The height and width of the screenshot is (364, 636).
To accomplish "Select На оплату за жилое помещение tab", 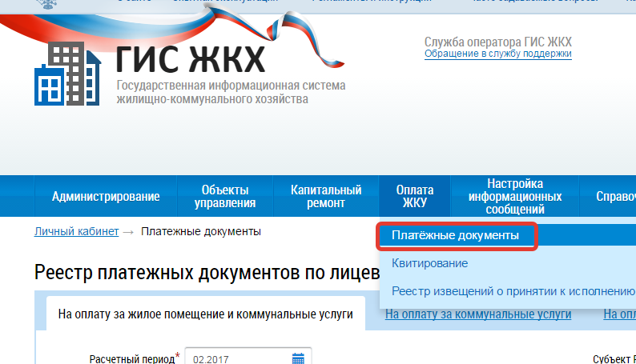I will [206, 314].
